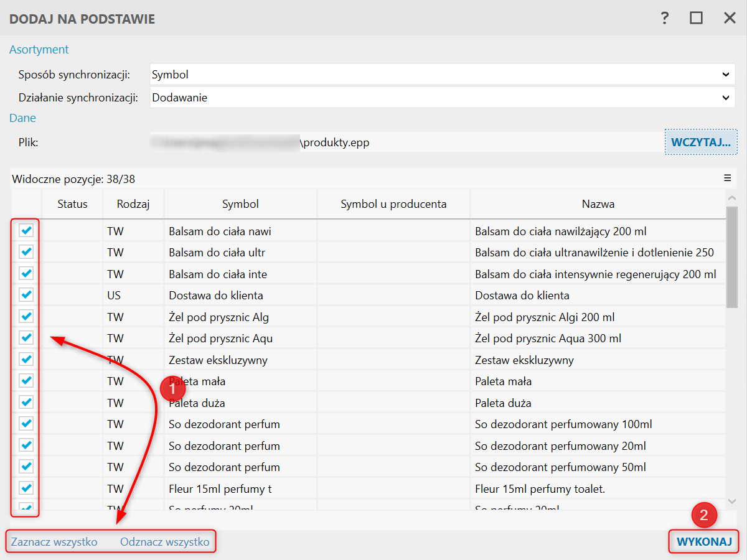Select So dezodorant perfumowany 100ml name cell
The width and height of the screenshot is (747, 560).
(598, 424)
